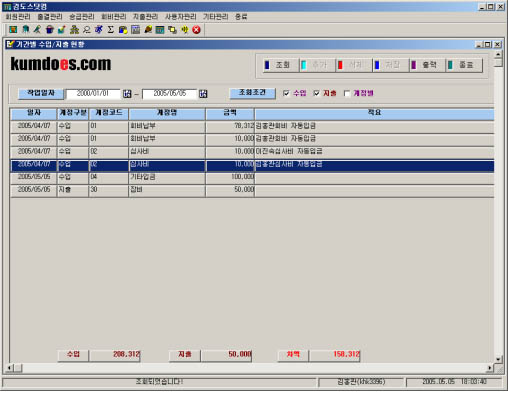Screen dimensions: 508x393
Task: Click the 계정코드 column header
Action: click(109, 113)
